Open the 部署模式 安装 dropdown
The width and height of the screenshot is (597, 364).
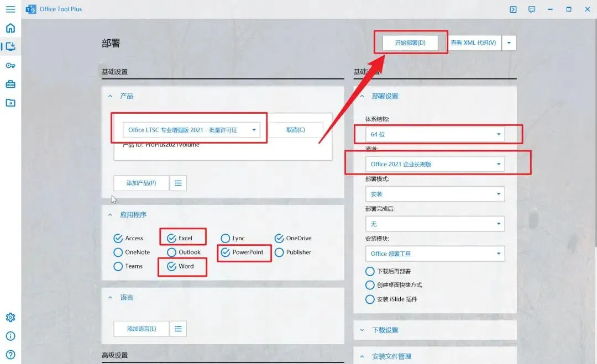pos(435,194)
